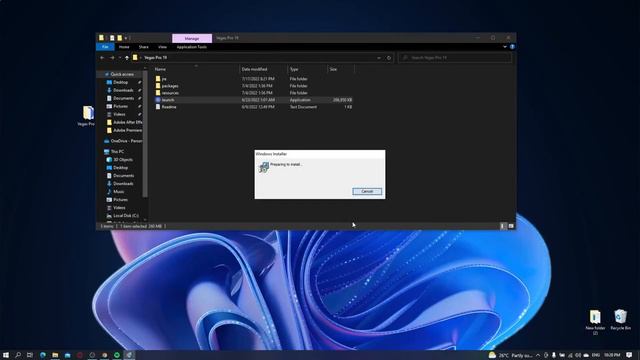Image resolution: width=640 pixels, height=360 pixels.
Task: Open pinned Documents under Quick access
Action: (123, 98)
